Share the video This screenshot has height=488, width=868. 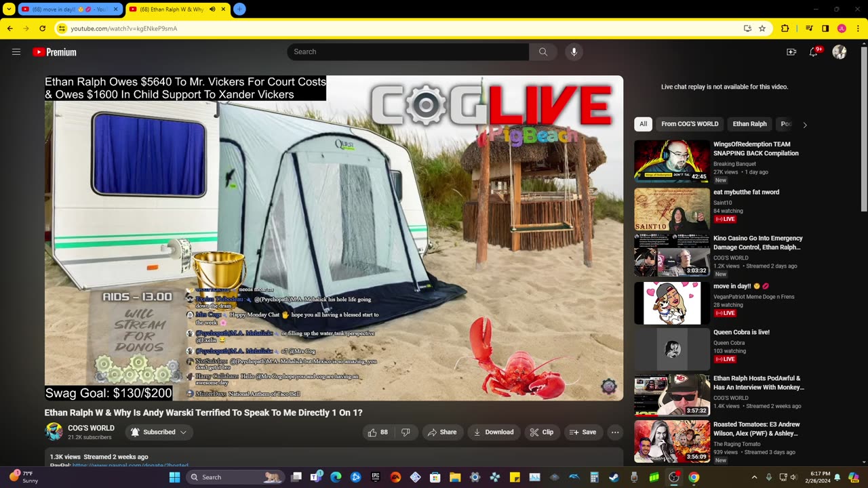(x=441, y=432)
